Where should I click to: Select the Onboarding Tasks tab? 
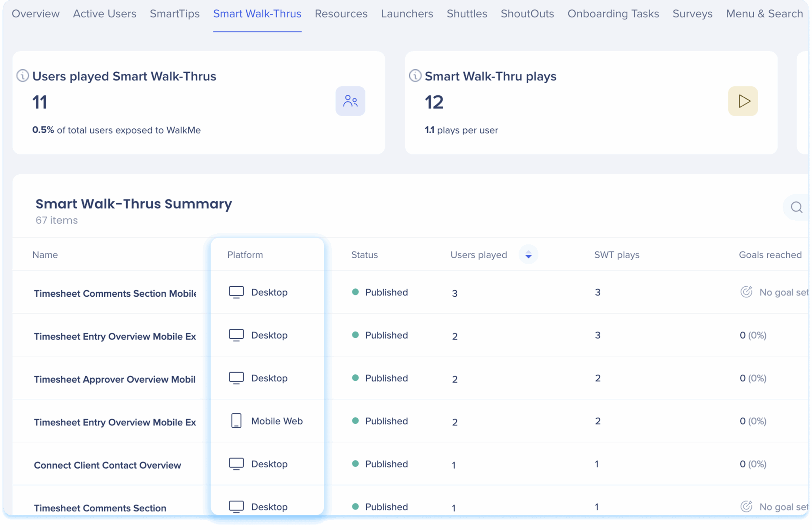[x=613, y=14]
